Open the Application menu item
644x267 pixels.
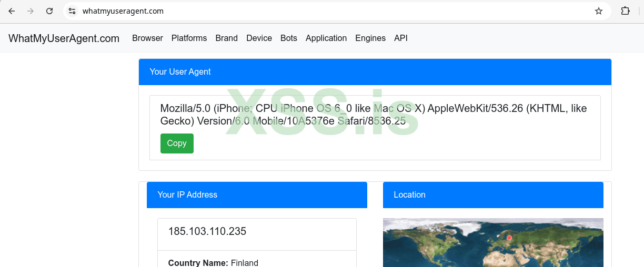click(326, 38)
